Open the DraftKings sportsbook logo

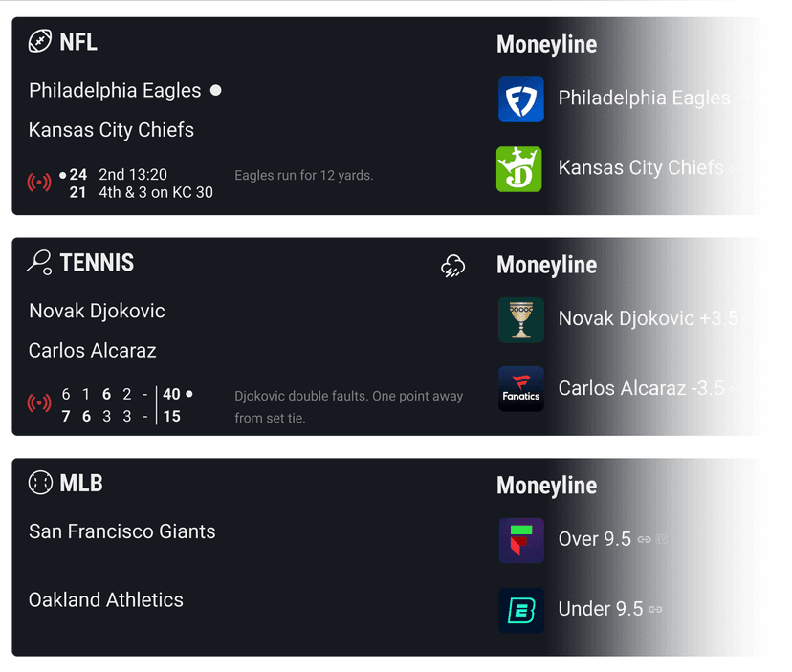[x=521, y=169]
